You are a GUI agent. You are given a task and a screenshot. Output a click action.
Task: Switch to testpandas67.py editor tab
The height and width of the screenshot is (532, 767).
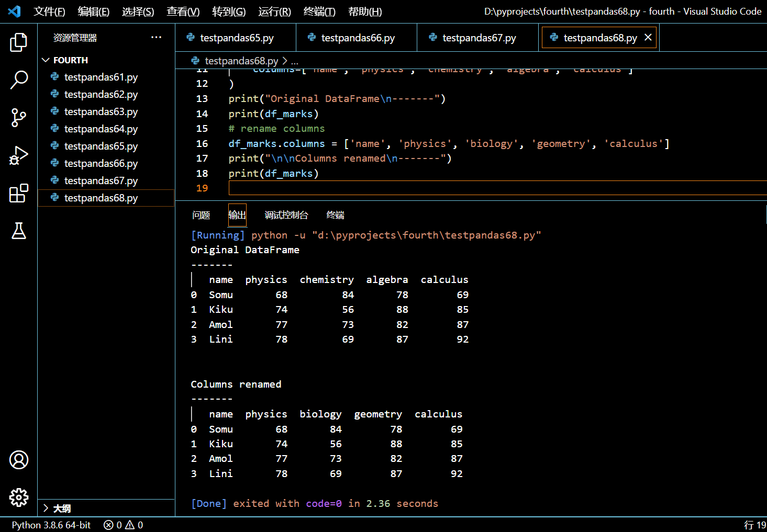(478, 38)
